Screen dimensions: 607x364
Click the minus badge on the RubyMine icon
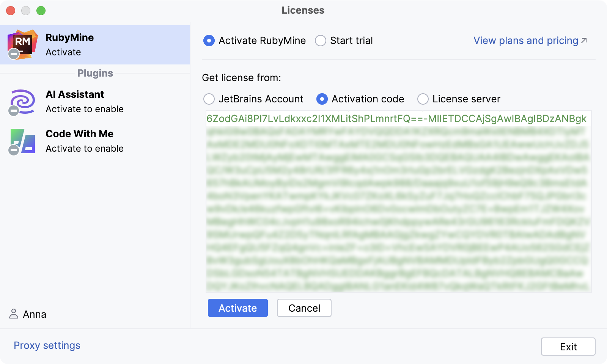14,54
